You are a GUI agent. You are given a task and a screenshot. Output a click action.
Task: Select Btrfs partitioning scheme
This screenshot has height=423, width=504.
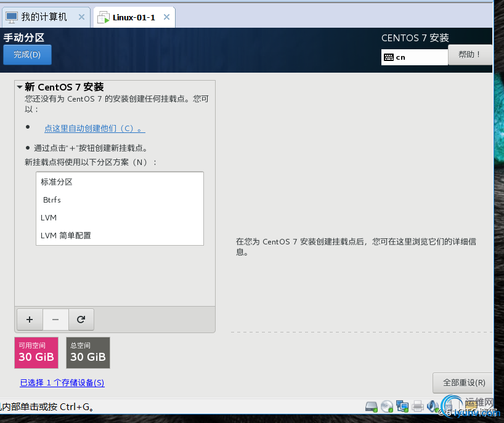click(120, 199)
